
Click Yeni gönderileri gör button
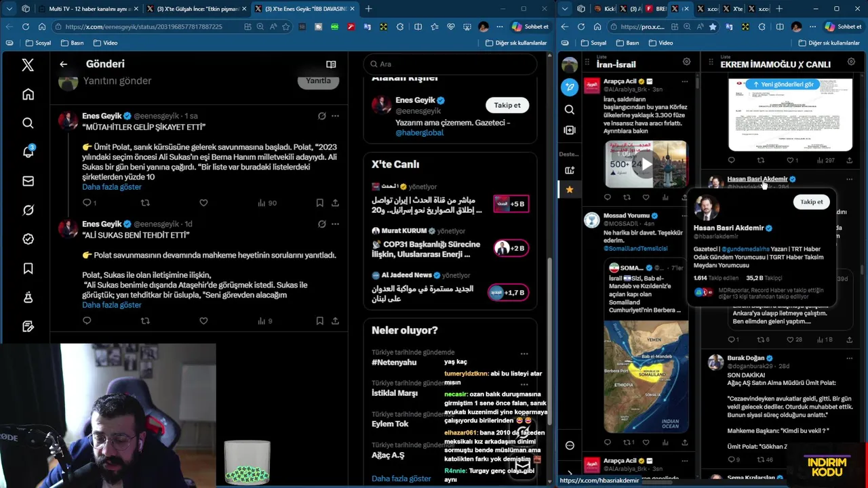[x=783, y=84]
